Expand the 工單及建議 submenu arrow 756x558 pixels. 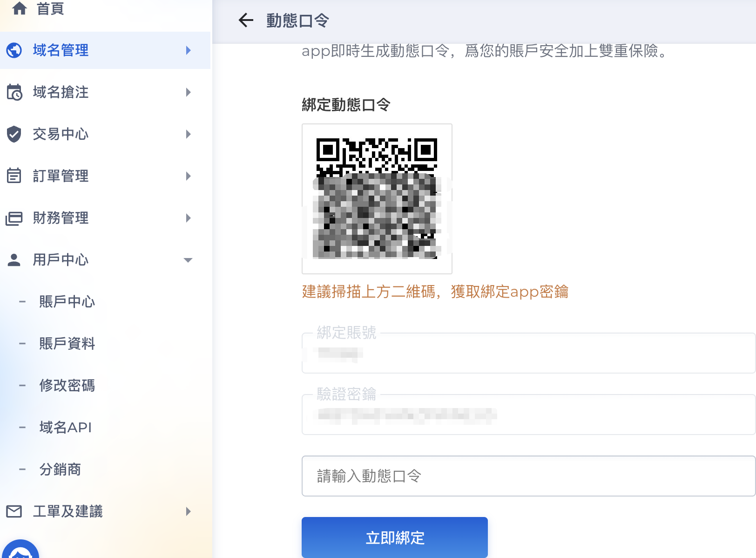(x=188, y=511)
